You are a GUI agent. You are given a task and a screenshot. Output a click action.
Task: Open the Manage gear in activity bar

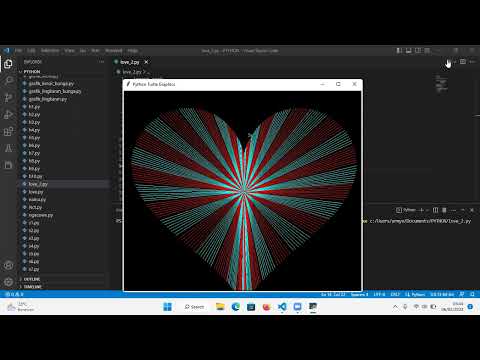(8, 282)
